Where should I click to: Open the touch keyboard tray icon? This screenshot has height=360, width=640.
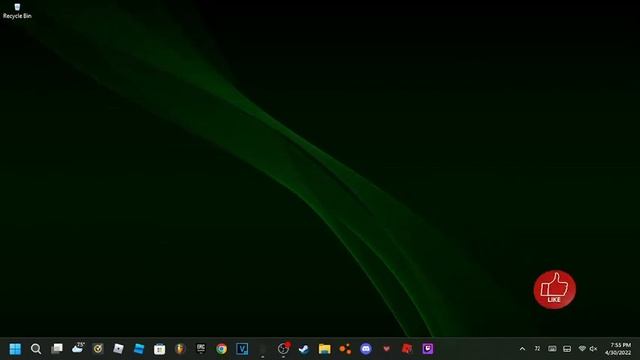pyautogui.click(x=552, y=349)
